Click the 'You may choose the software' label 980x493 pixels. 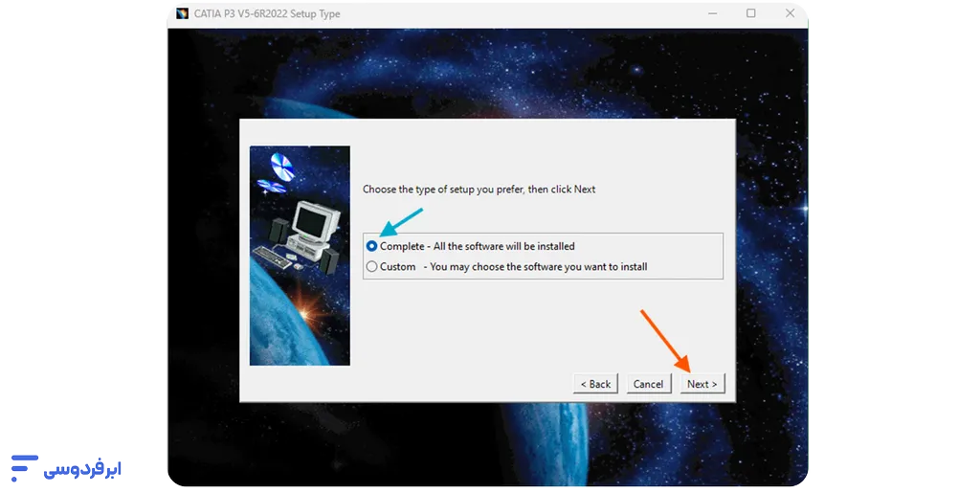click(538, 267)
